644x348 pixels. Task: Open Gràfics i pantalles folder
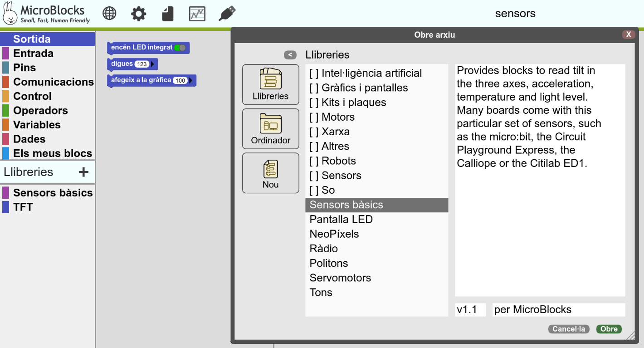(x=376, y=88)
